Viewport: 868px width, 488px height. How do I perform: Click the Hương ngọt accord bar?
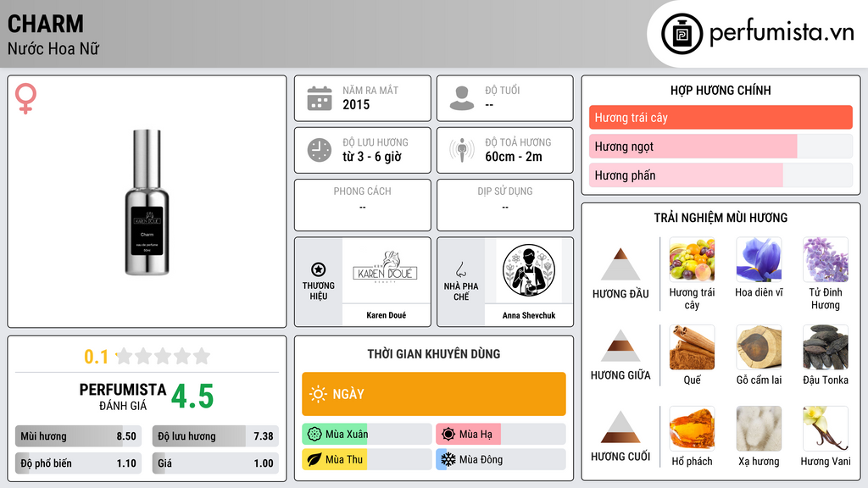721,146
